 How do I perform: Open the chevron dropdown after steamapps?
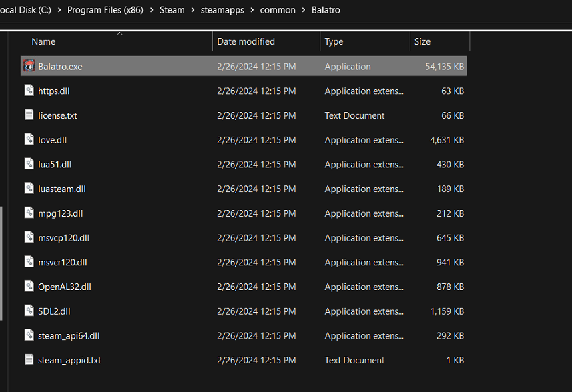(x=251, y=10)
